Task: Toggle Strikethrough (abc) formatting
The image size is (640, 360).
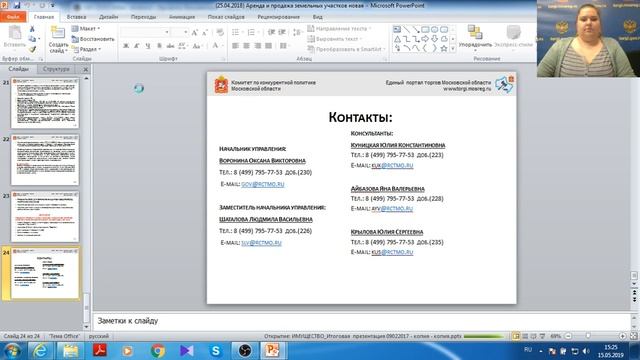Action: pos(171,46)
